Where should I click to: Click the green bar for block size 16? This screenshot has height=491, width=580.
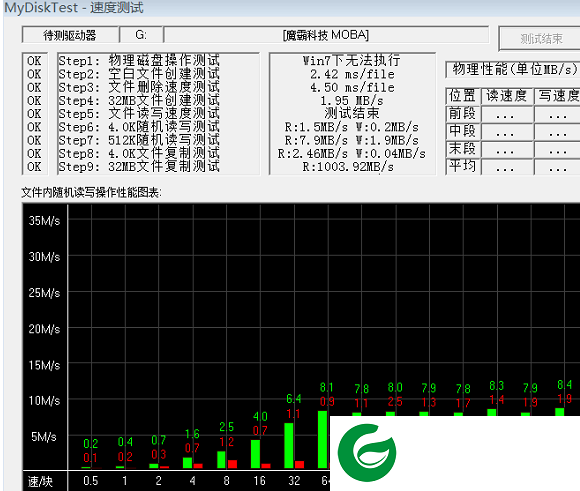coord(255,454)
